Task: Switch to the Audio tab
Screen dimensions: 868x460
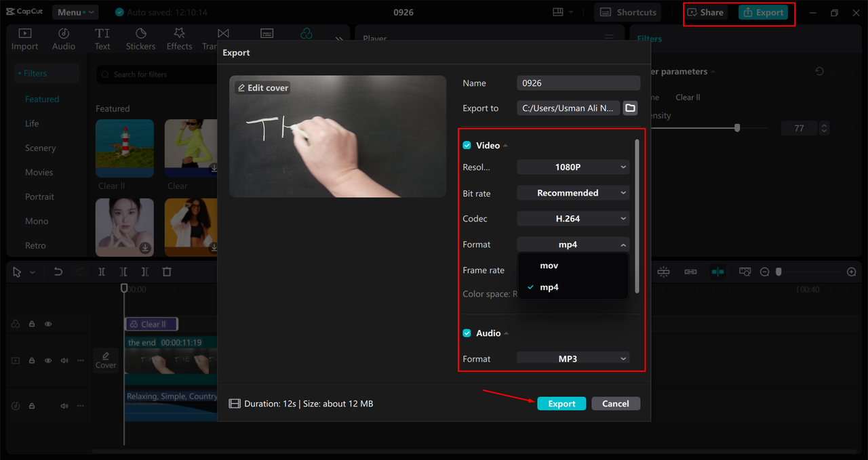Action: pyautogui.click(x=64, y=39)
